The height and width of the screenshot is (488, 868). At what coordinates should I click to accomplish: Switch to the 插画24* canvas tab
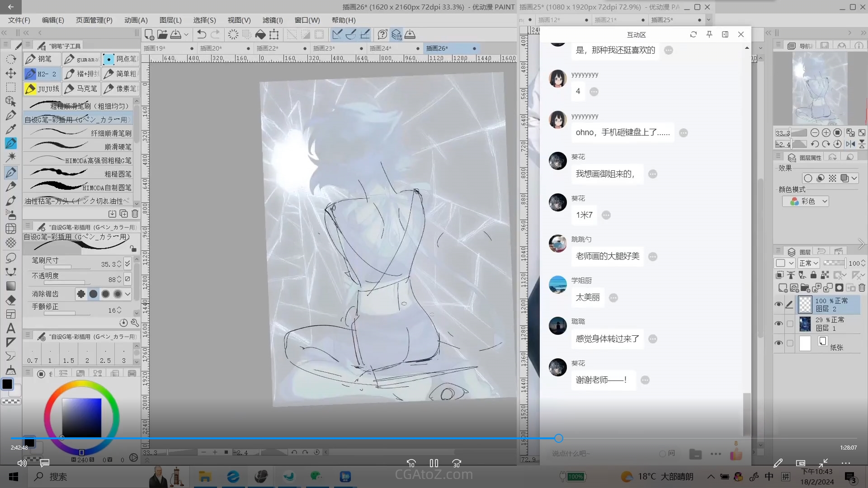[x=380, y=48]
